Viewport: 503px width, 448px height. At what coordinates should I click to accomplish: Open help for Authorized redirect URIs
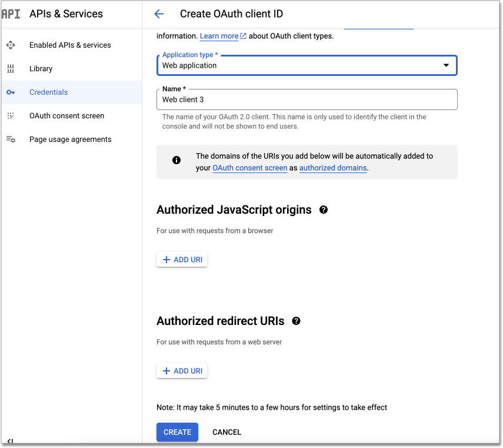click(296, 321)
